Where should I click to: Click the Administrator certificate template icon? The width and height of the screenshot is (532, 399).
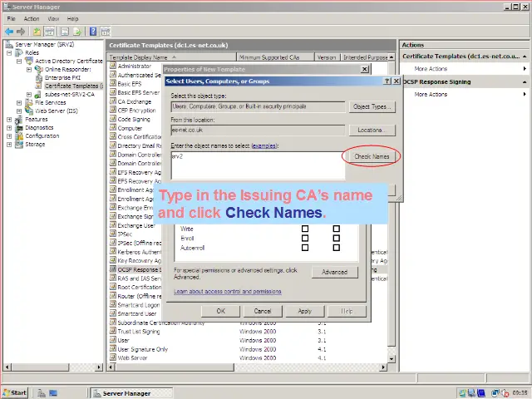pyautogui.click(x=113, y=66)
